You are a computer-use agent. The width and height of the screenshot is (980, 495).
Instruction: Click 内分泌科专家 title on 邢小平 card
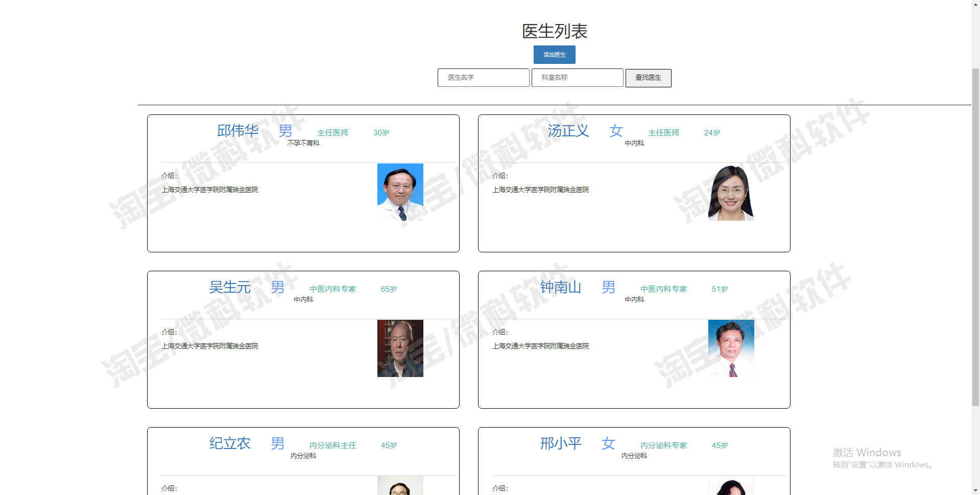664,445
